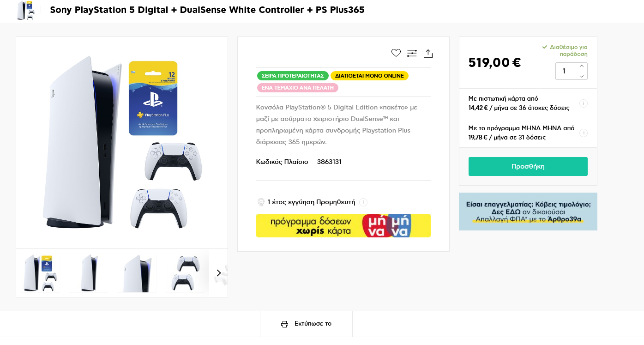Select the two controllers thumbnail
Viewport: 644px width, 345px height.
pos(185,273)
